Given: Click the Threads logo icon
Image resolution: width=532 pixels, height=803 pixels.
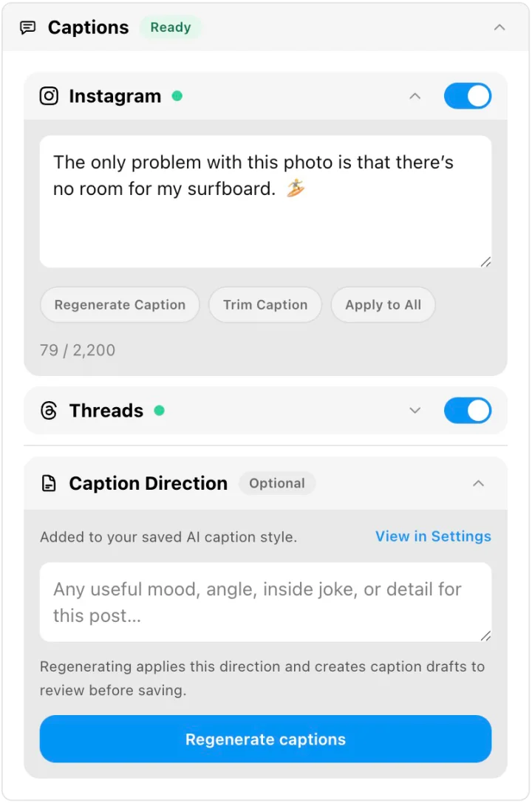Looking at the screenshot, I should (49, 410).
